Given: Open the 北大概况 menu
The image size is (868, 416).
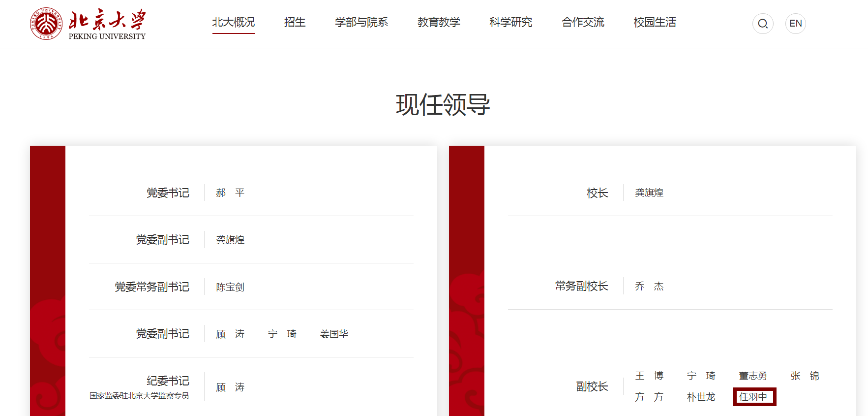Looking at the screenshot, I should pyautogui.click(x=234, y=22).
